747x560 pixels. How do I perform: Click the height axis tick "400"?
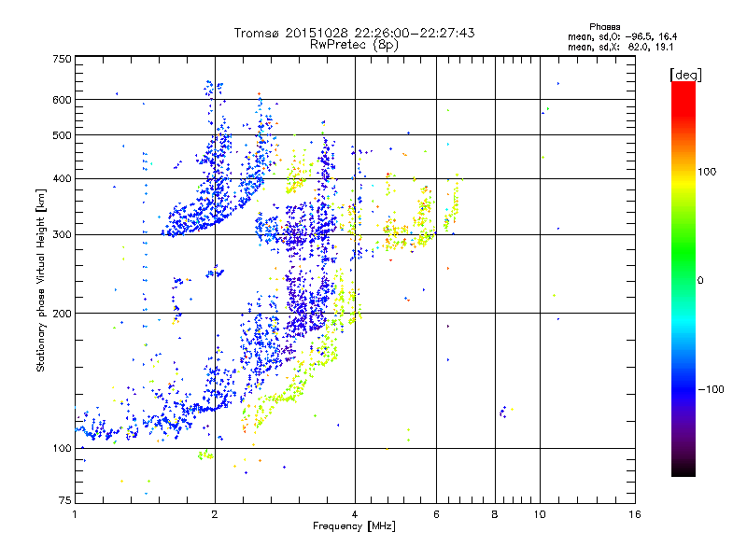tap(62, 178)
